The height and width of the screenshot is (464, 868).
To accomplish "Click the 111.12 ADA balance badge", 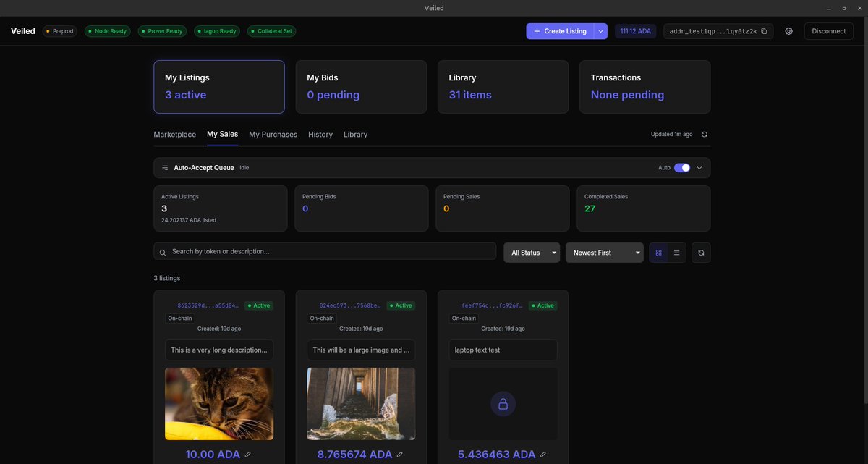I will pyautogui.click(x=636, y=31).
